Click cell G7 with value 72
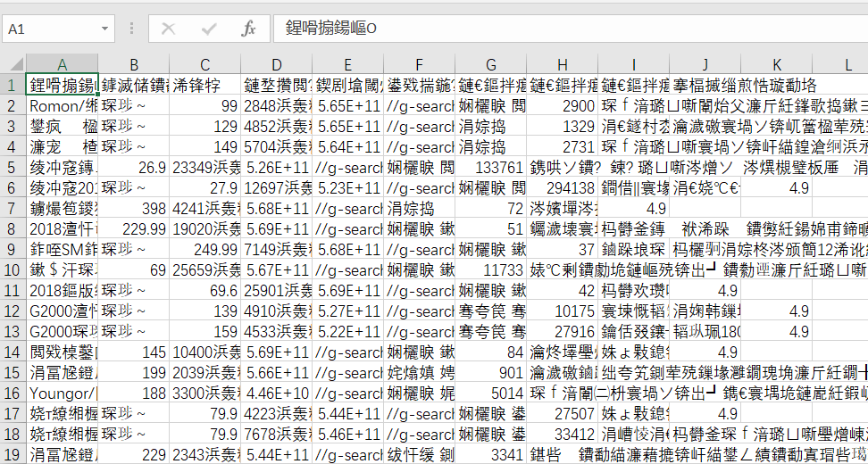Image resolution: width=868 pixels, height=464 pixels. (490, 208)
